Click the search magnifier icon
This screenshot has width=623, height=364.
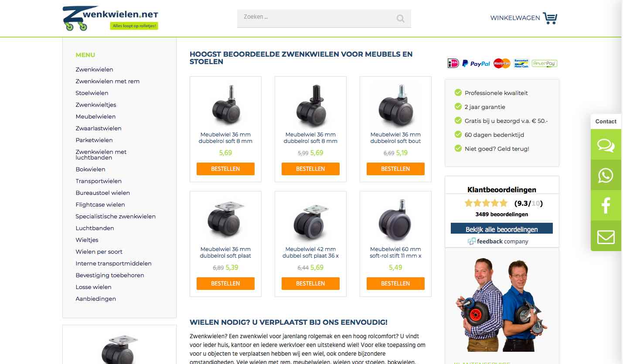tap(400, 18)
